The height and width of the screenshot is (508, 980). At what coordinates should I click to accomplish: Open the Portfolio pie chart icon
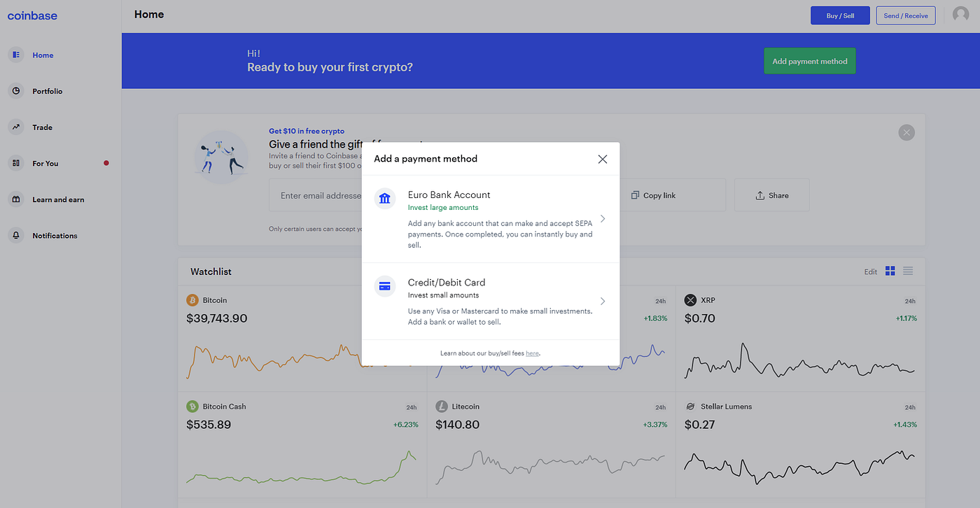point(16,91)
